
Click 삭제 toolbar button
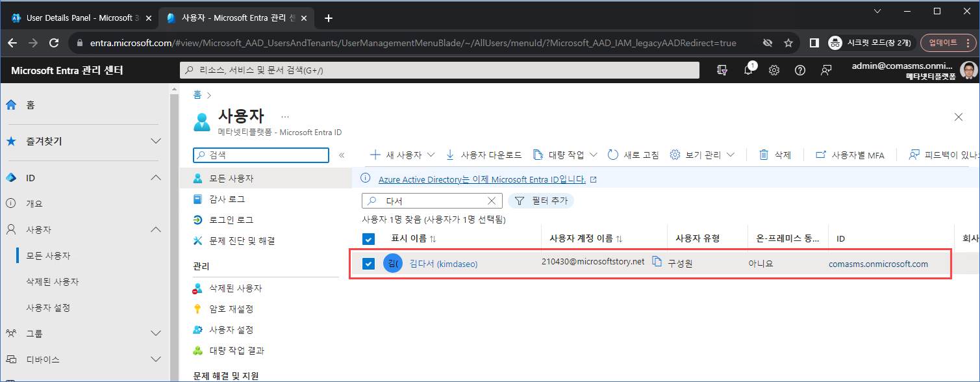click(x=775, y=155)
